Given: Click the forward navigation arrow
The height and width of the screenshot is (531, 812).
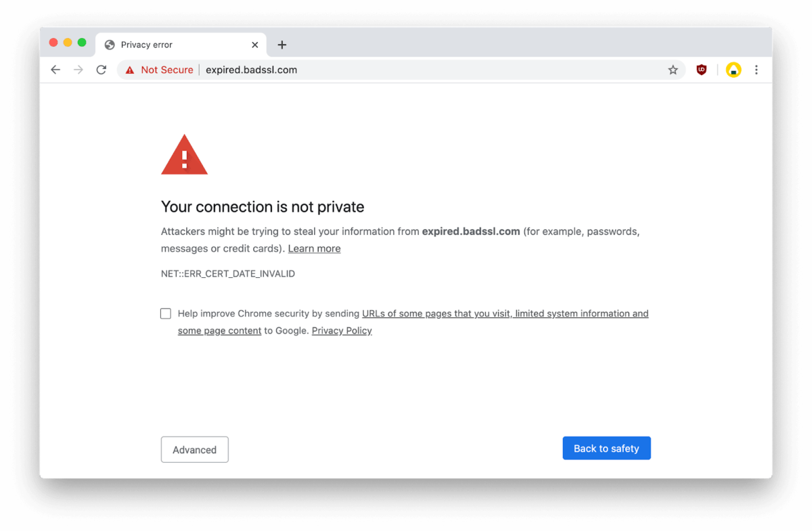Looking at the screenshot, I should 78,70.
